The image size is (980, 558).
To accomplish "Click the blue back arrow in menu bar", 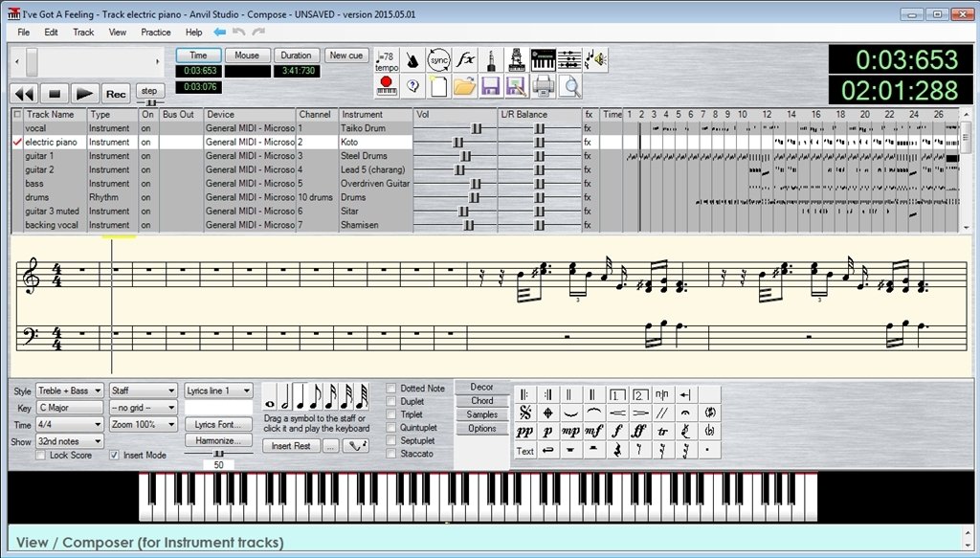I will [x=219, y=32].
